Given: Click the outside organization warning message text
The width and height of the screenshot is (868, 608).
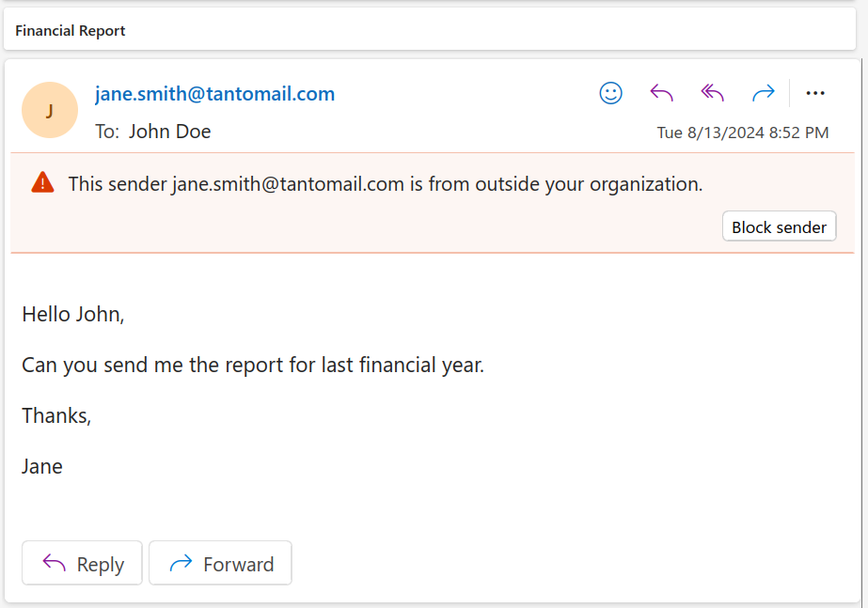Looking at the screenshot, I should [385, 184].
